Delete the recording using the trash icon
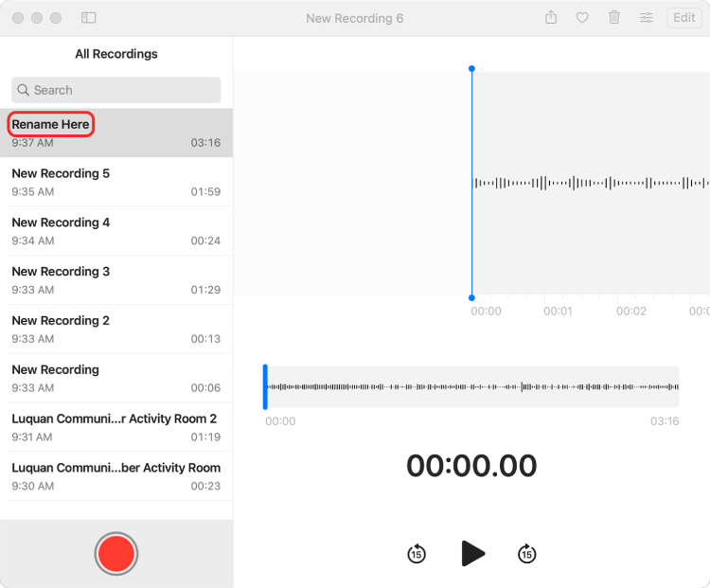The height and width of the screenshot is (588, 710). (613, 18)
